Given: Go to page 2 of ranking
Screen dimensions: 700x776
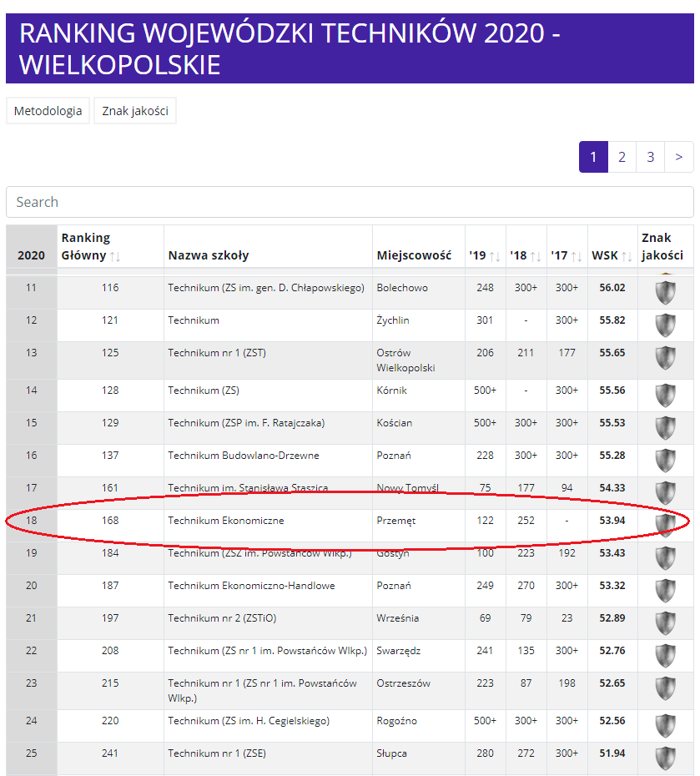Looking at the screenshot, I should (x=622, y=157).
